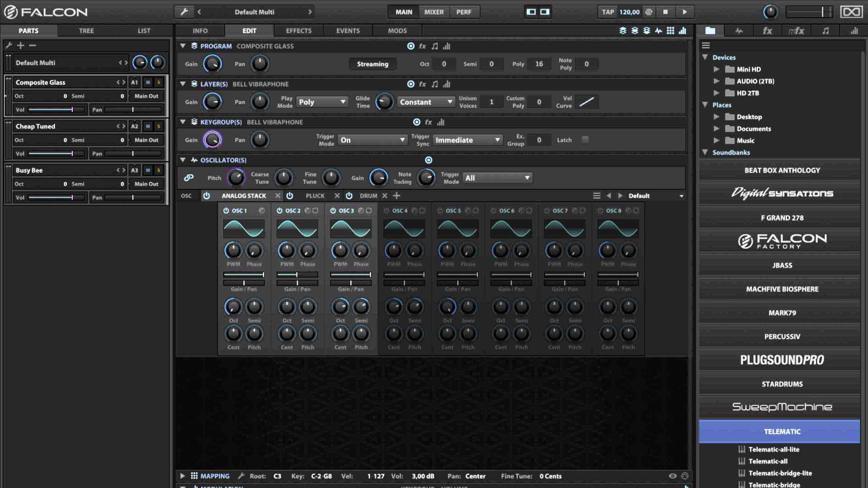Start playback with the play button
The width and height of the screenshot is (868, 488).
click(684, 12)
